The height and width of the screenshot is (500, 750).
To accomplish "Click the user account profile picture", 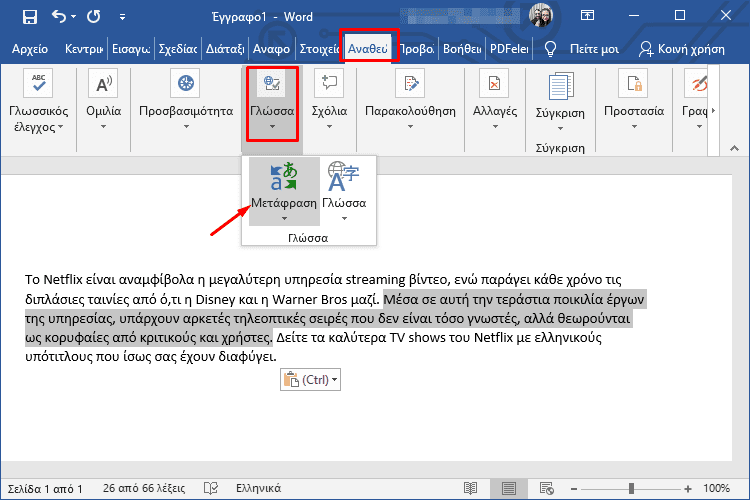I will 540,16.
